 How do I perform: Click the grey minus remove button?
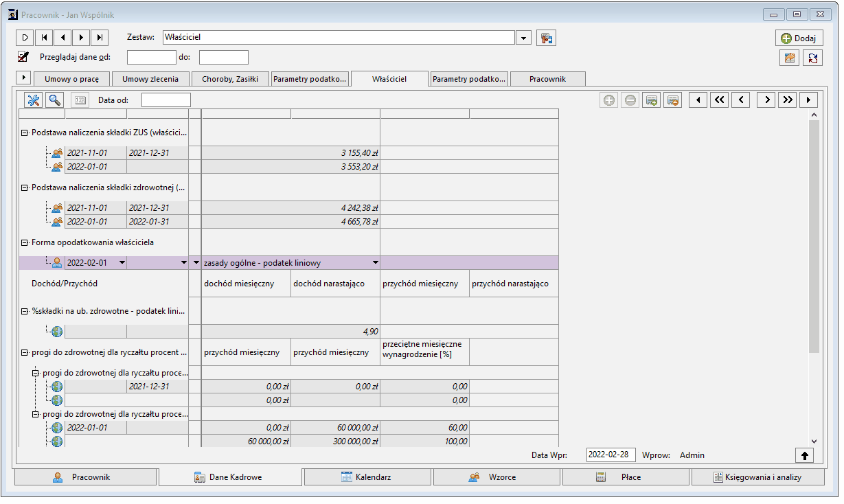tap(630, 100)
